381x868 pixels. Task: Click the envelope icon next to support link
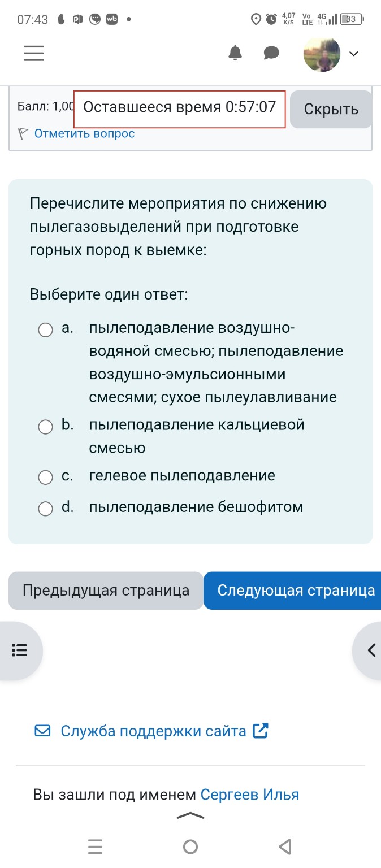pos(42,730)
